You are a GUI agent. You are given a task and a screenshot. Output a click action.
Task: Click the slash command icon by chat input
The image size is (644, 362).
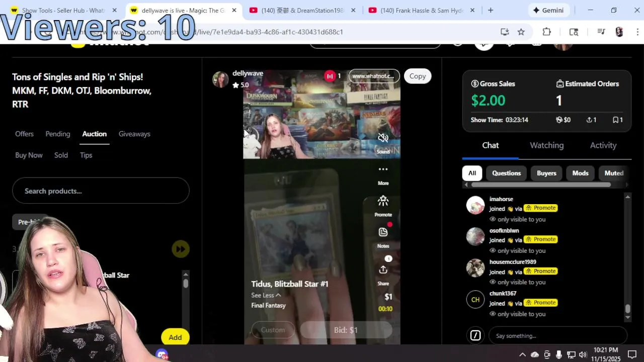pyautogui.click(x=475, y=335)
